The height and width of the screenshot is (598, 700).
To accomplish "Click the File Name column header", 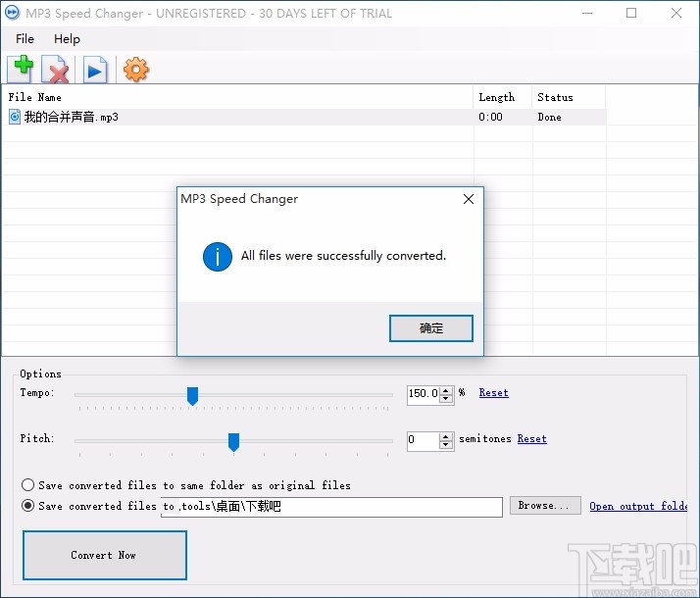I will pos(239,97).
